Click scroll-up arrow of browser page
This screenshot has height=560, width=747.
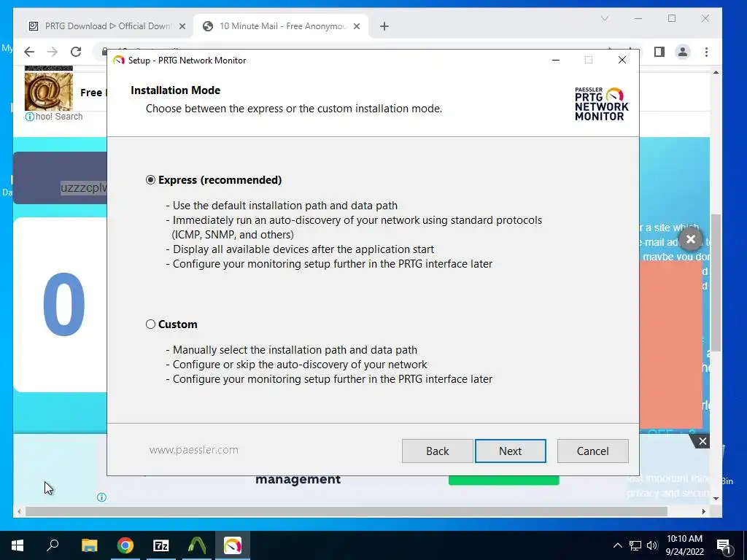coord(716,72)
